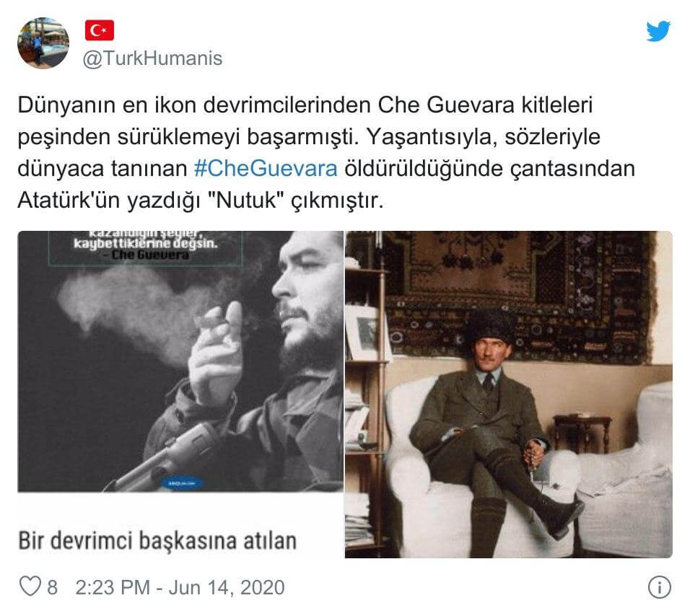
Task: Open the @TurkHumanis profile handle
Action: [152, 58]
